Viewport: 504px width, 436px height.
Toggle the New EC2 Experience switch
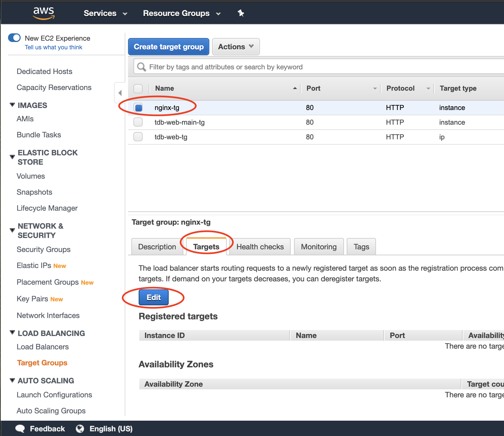pyautogui.click(x=14, y=38)
